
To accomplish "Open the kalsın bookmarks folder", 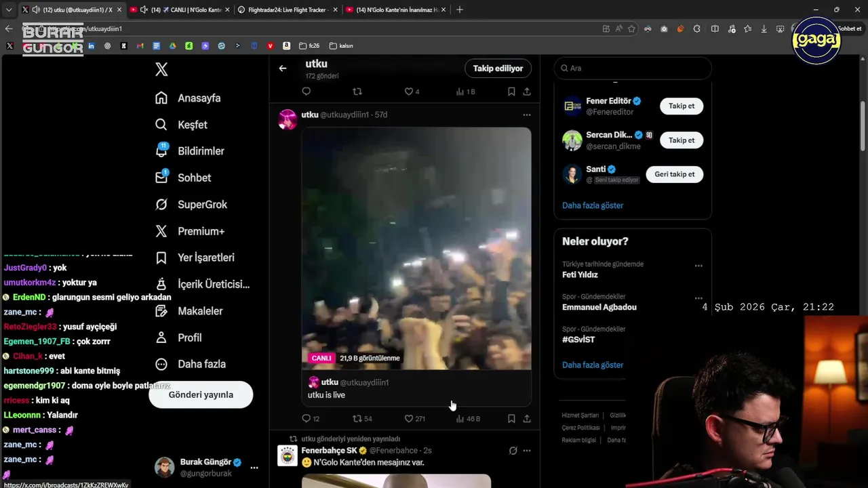I will click(x=341, y=46).
